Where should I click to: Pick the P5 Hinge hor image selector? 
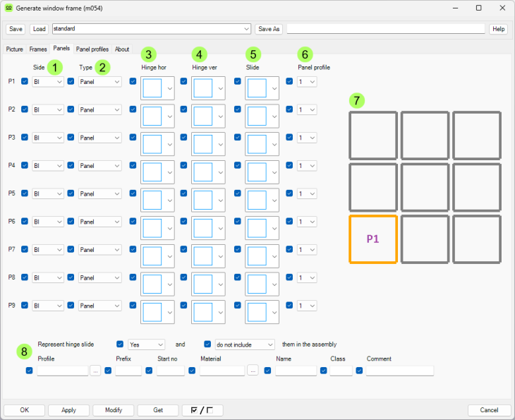(x=157, y=200)
